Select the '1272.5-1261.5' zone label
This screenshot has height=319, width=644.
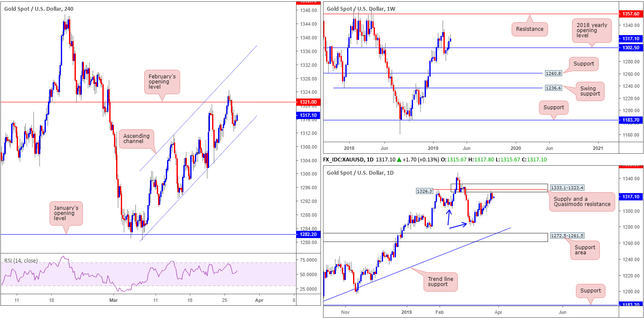coord(567,236)
